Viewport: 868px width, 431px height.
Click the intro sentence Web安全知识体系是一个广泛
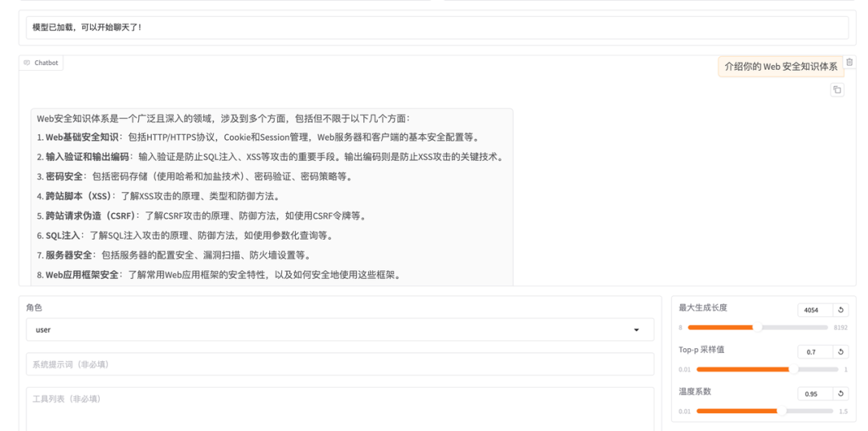click(x=223, y=118)
